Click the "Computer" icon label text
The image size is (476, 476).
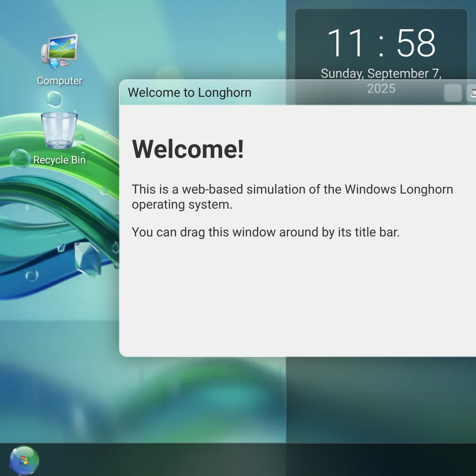coord(59,81)
